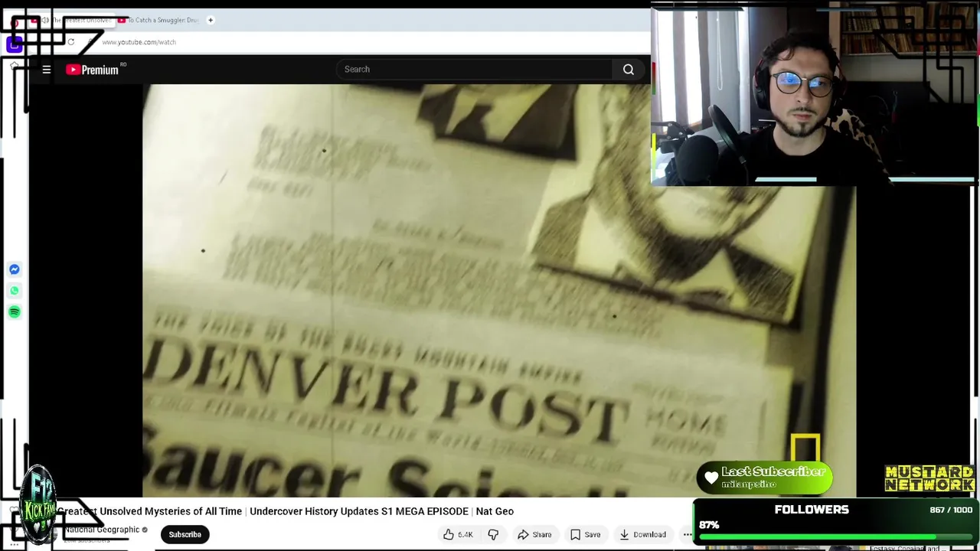Open the more actions three-dot menu
Screen dimensions: 980x551
687,534
